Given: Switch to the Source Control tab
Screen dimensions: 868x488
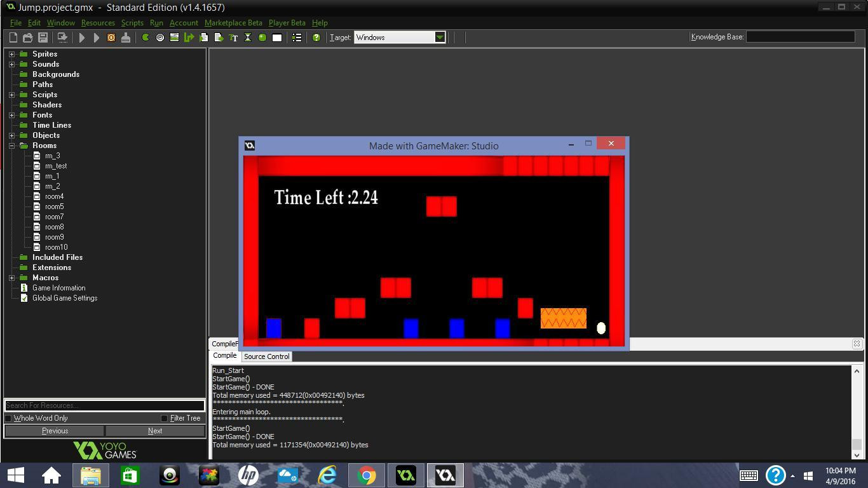Looking at the screenshot, I should point(267,356).
